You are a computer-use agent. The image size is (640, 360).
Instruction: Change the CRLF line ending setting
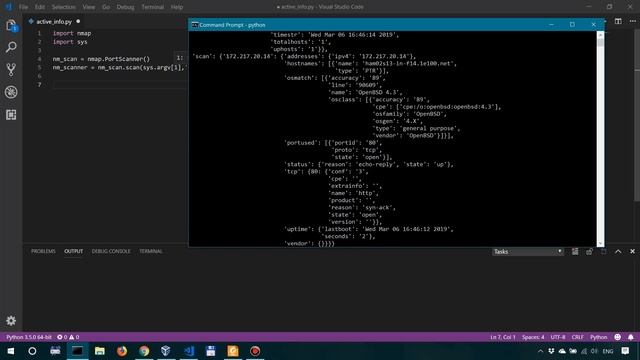[578, 337]
